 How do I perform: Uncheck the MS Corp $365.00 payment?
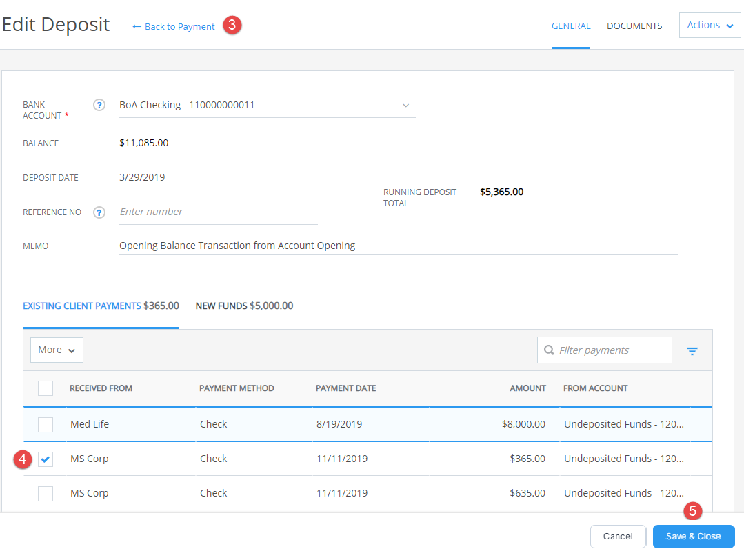click(46, 459)
